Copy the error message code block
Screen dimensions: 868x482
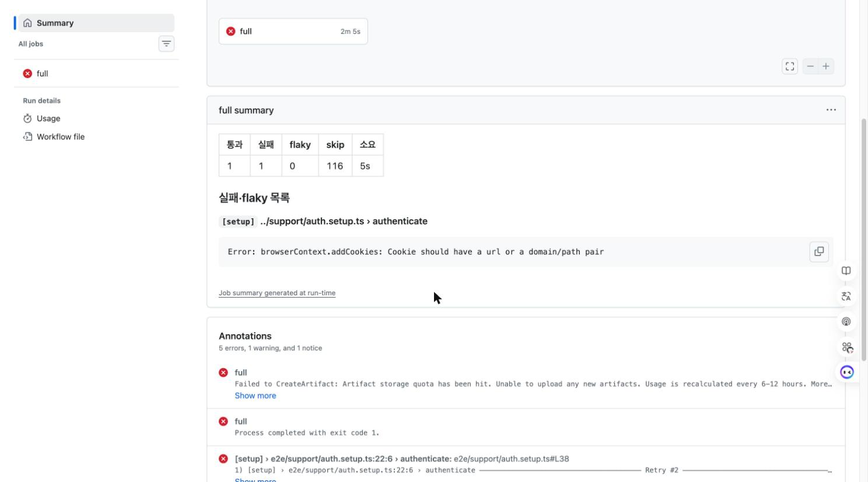819,252
